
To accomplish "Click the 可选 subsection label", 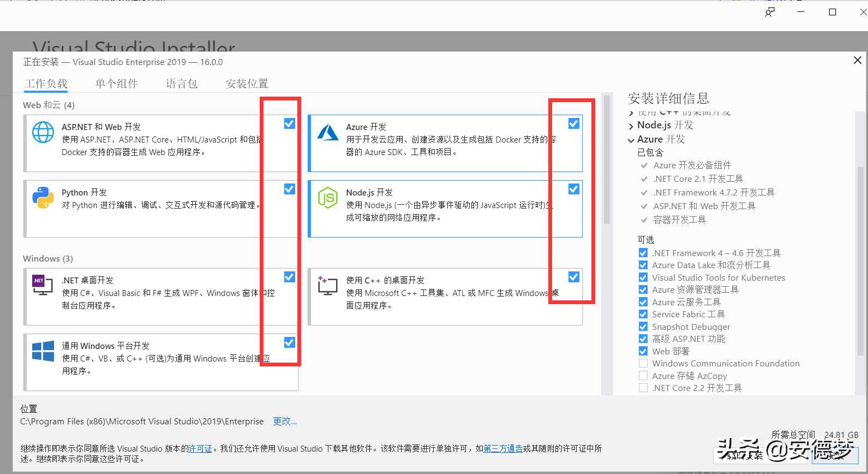I will click(x=646, y=240).
